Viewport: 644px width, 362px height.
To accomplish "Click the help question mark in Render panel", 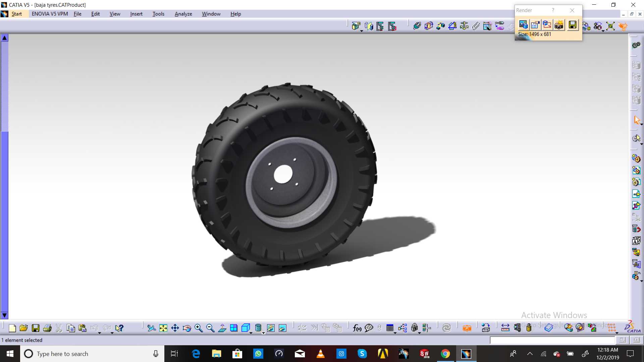I will coord(553,10).
